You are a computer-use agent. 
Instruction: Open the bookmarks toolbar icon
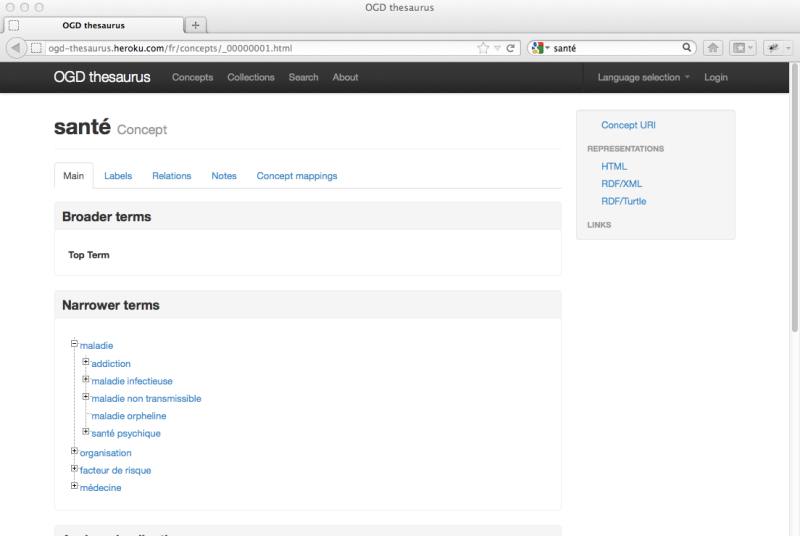[742, 48]
